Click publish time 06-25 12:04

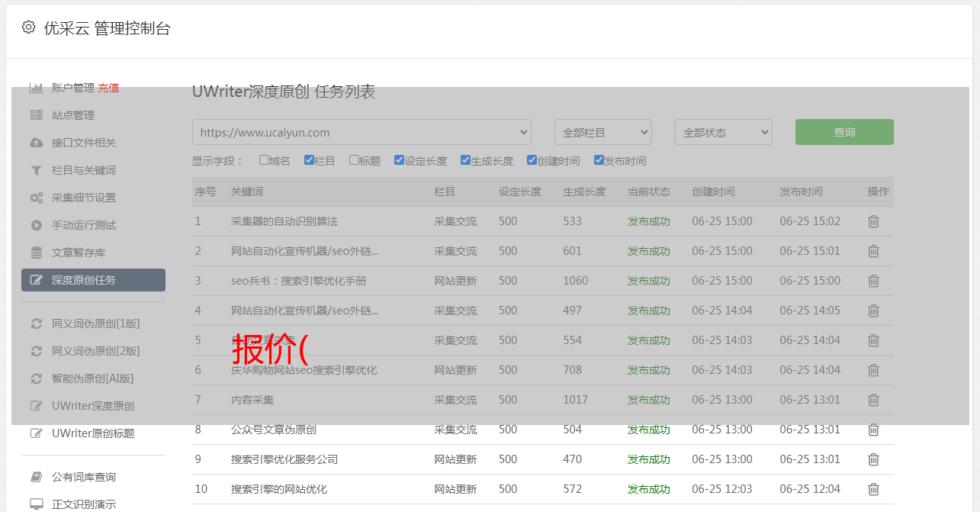(810, 489)
